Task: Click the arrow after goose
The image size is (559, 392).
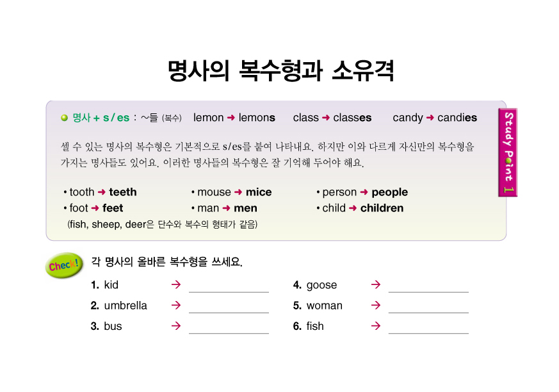Action: click(x=376, y=285)
